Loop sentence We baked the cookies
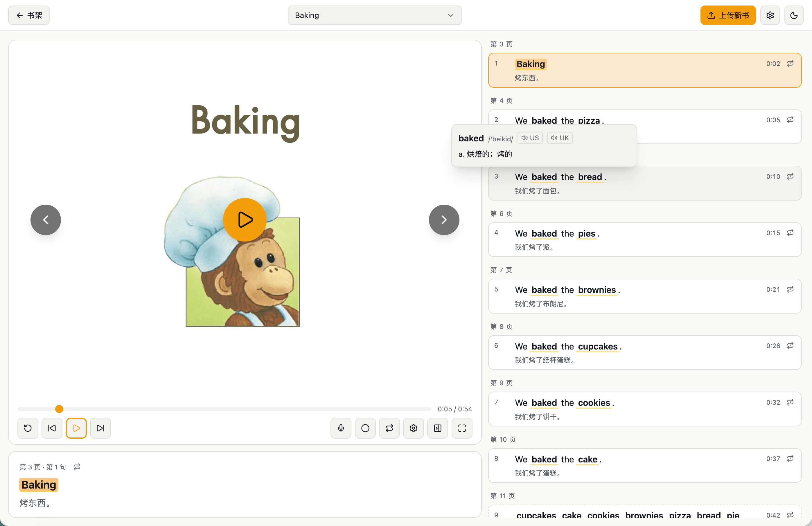 [x=790, y=402]
